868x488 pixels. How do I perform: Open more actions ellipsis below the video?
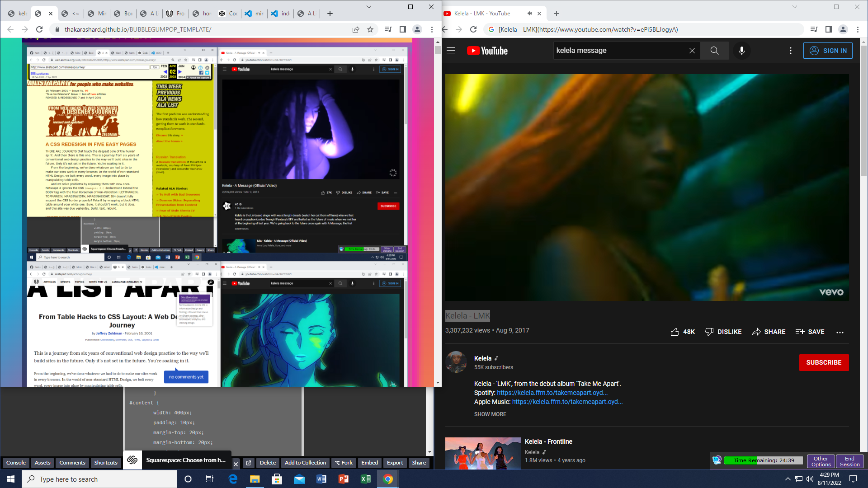[840, 332]
